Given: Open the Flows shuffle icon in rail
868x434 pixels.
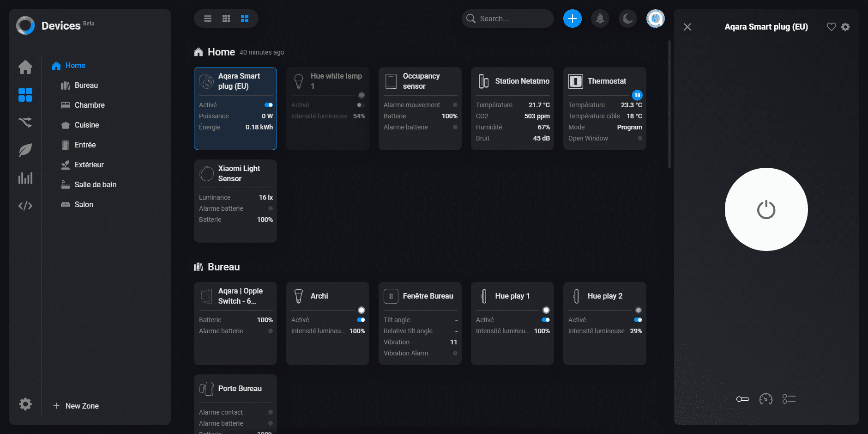Looking at the screenshot, I should pos(25,122).
